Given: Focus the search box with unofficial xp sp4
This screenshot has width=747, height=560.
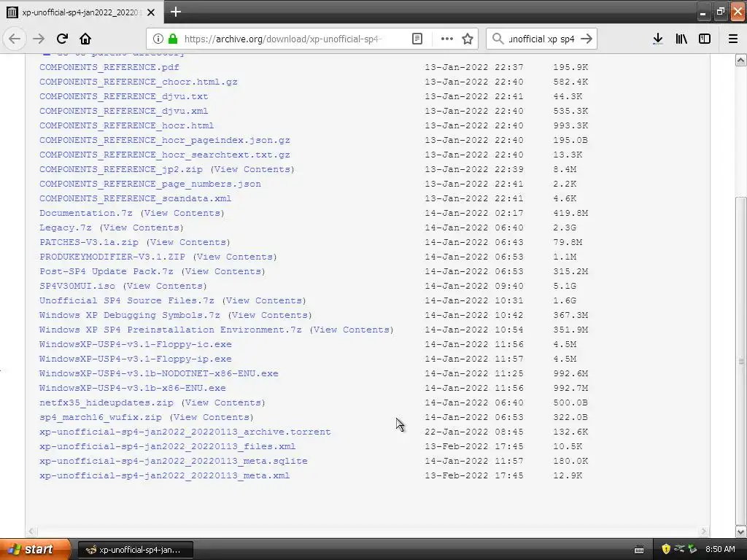Looking at the screenshot, I should point(541,39).
